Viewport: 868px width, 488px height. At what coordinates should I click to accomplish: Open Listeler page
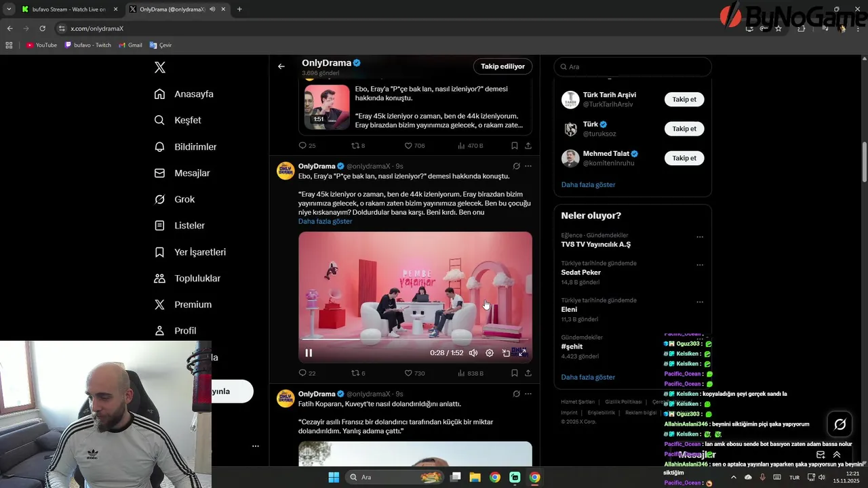click(180, 225)
